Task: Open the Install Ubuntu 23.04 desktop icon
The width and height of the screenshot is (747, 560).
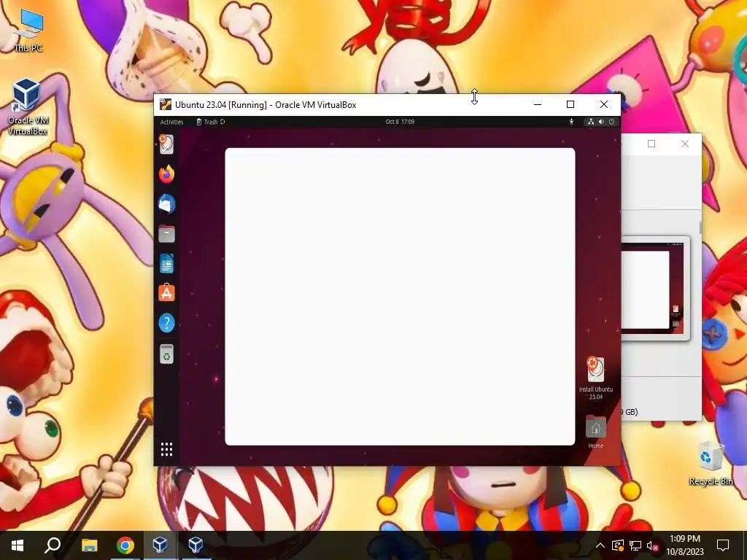Action: [595, 378]
